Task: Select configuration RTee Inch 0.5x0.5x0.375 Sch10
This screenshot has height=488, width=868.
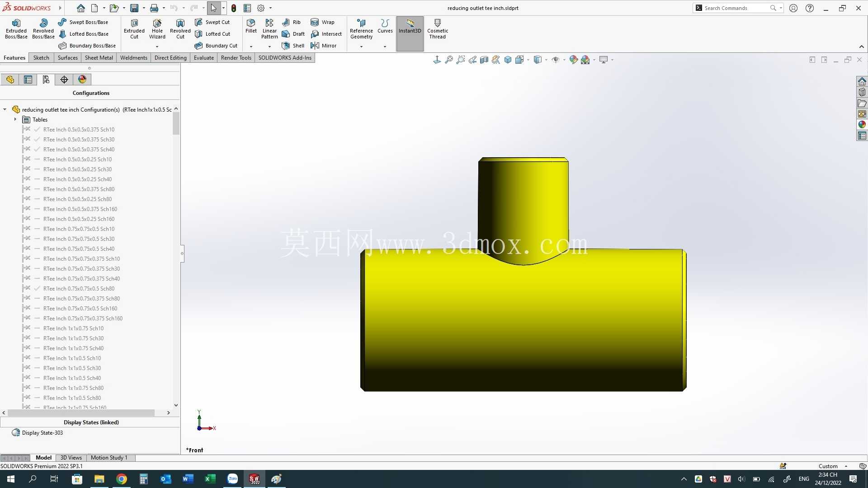Action: [x=79, y=130]
